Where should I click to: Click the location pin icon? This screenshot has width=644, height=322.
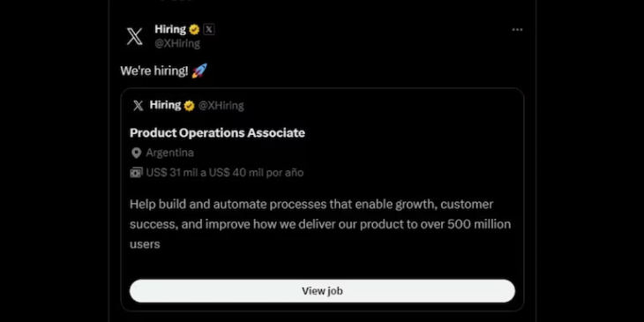[136, 154]
